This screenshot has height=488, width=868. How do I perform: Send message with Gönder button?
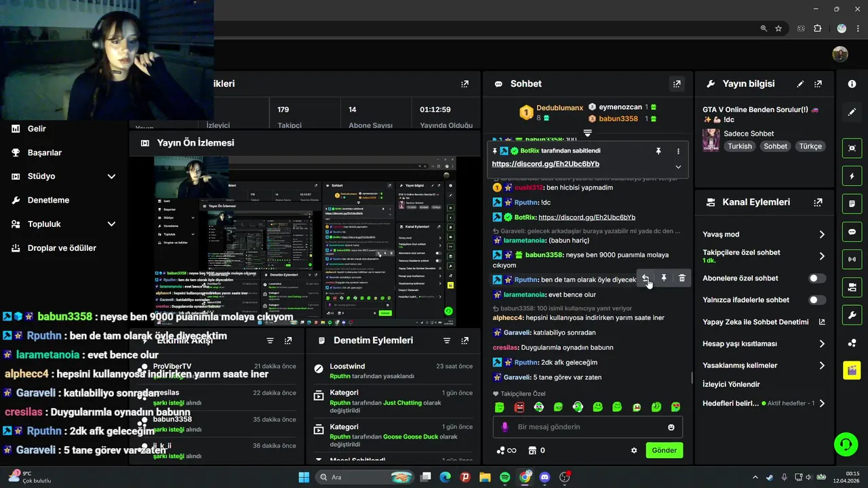(664, 450)
